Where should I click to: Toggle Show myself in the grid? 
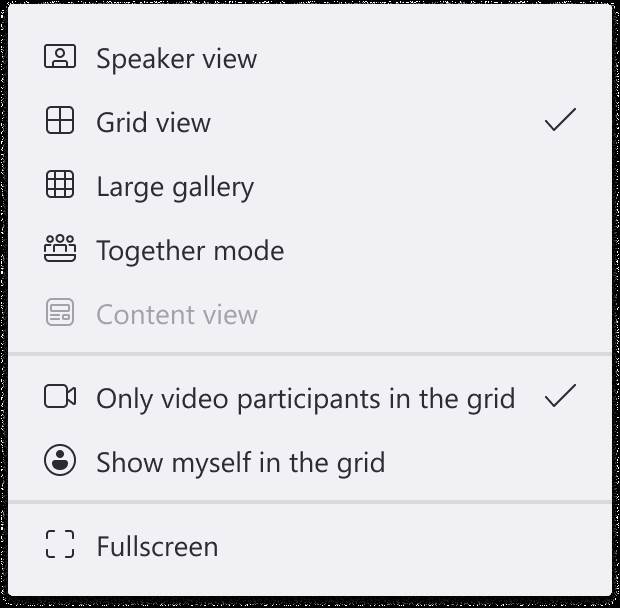click(240, 463)
